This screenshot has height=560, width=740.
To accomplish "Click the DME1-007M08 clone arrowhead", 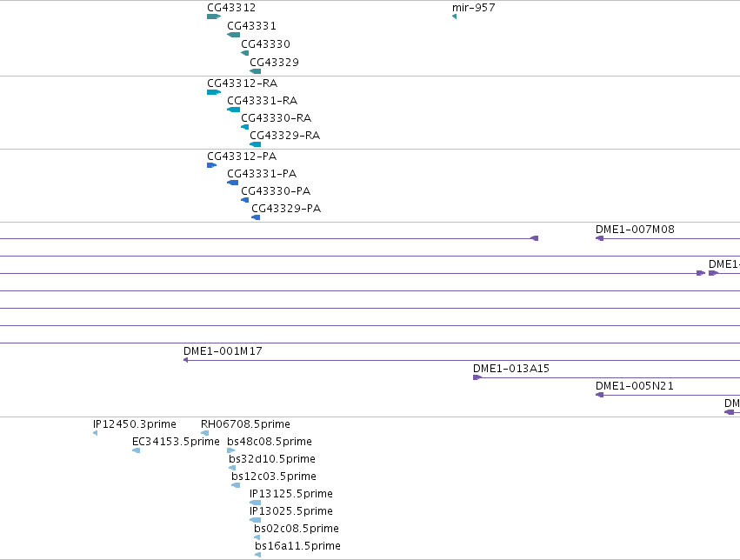I will click(599, 238).
